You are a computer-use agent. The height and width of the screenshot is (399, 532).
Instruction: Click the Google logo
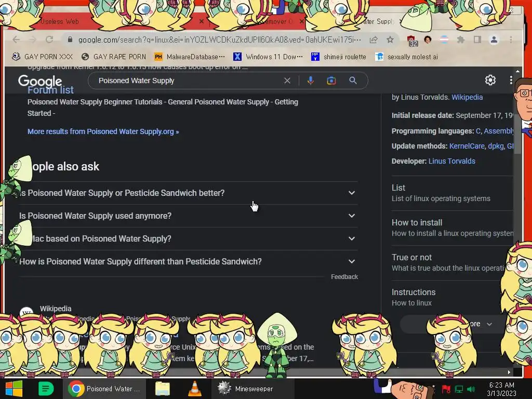tap(40, 81)
